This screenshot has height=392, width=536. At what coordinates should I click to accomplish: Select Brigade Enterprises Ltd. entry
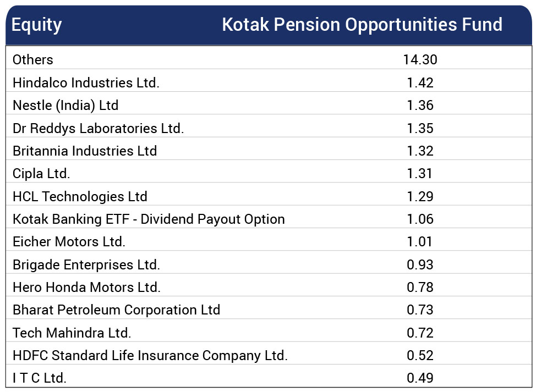click(86, 264)
